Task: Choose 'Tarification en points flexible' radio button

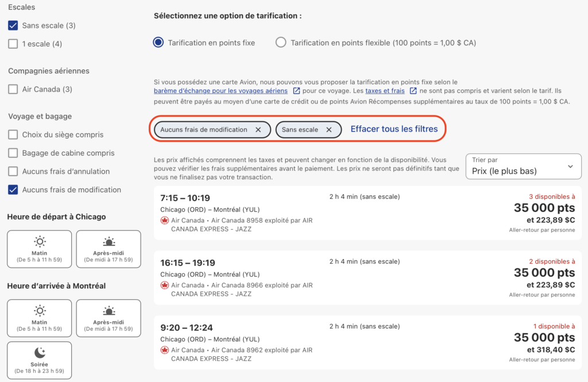Action: tap(281, 43)
